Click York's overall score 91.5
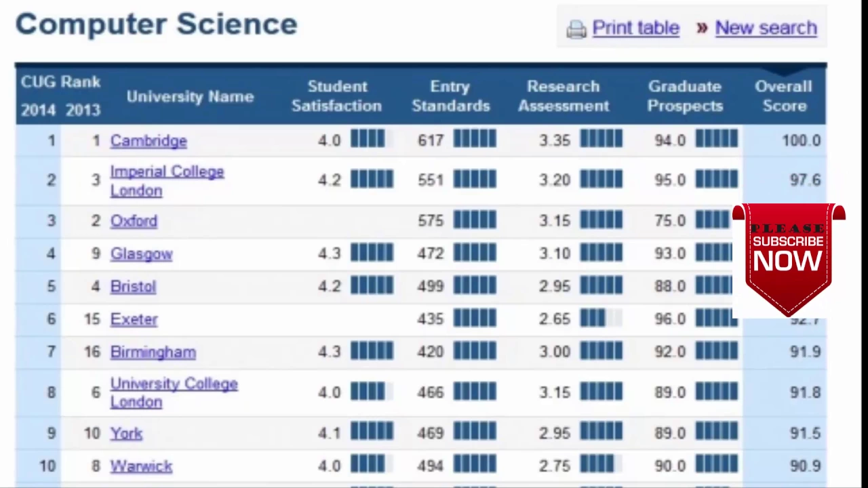The image size is (868, 488). tap(805, 432)
